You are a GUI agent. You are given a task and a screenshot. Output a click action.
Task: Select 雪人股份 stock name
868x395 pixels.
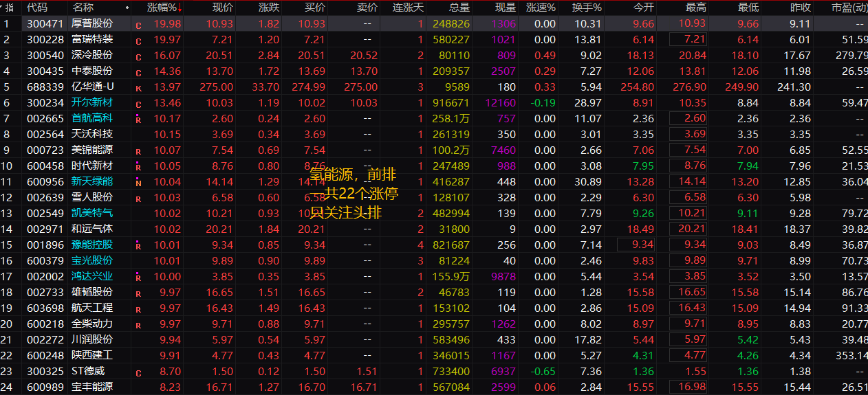point(92,197)
